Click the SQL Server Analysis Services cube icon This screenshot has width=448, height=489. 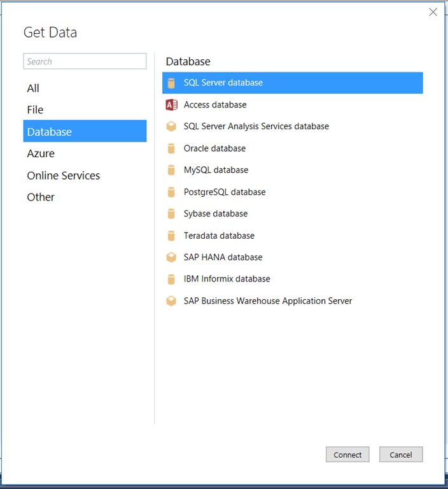171,126
